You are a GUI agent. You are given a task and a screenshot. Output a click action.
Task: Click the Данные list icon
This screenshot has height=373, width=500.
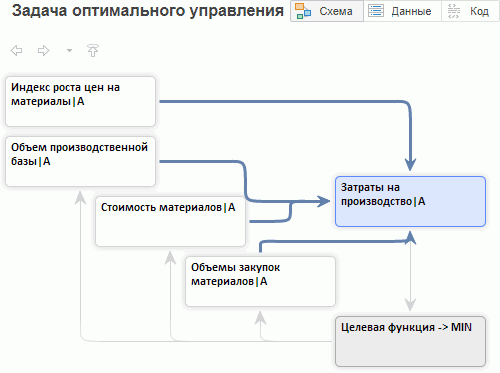click(376, 11)
